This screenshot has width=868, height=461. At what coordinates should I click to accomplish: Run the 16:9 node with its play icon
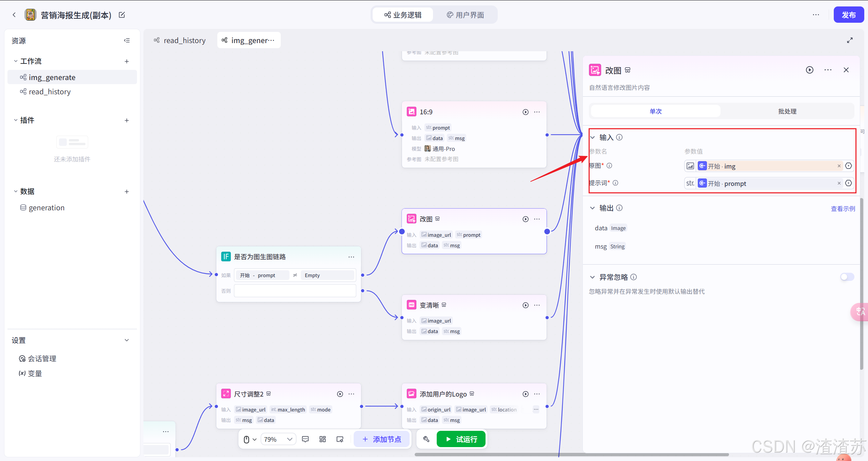tap(525, 112)
